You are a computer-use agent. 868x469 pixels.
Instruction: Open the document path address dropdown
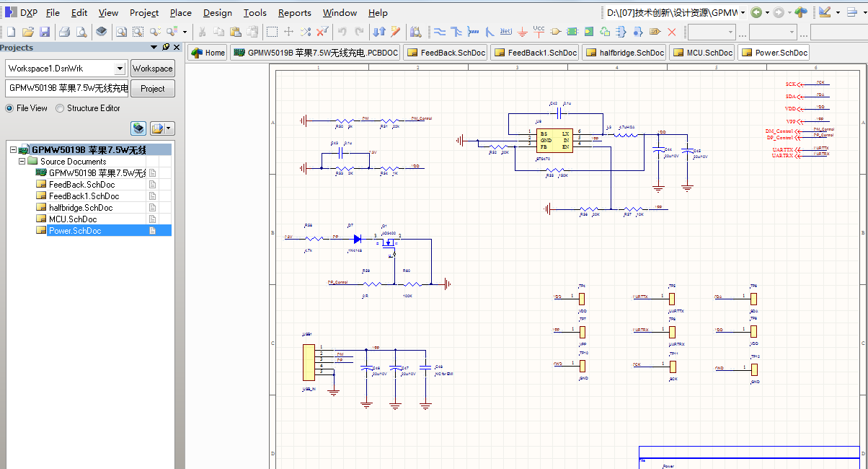coord(743,12)
